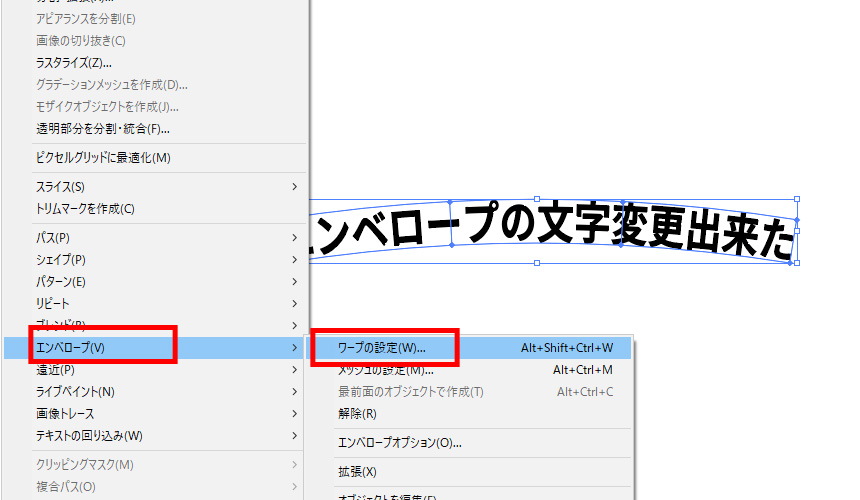
Task: Open the シェイプ(P) submenu
Action: click(x=60, y=260)
